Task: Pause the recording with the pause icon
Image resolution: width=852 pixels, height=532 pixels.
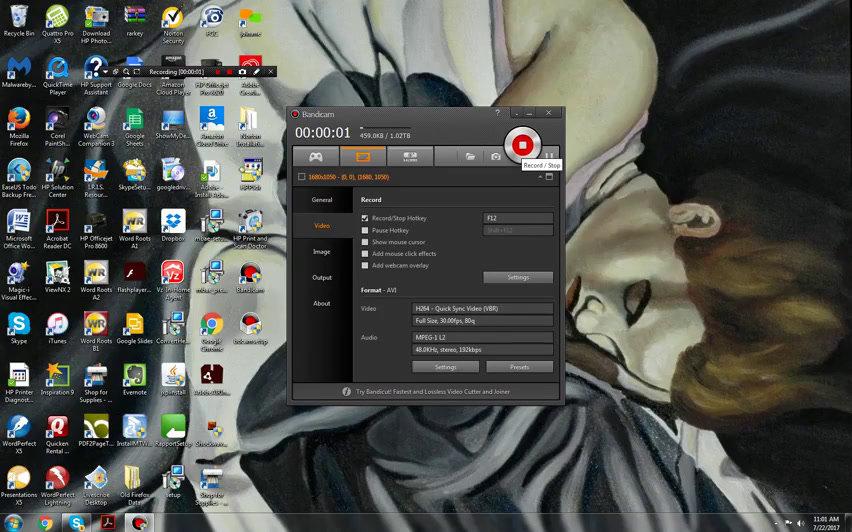Action: (x=549, y=155)
